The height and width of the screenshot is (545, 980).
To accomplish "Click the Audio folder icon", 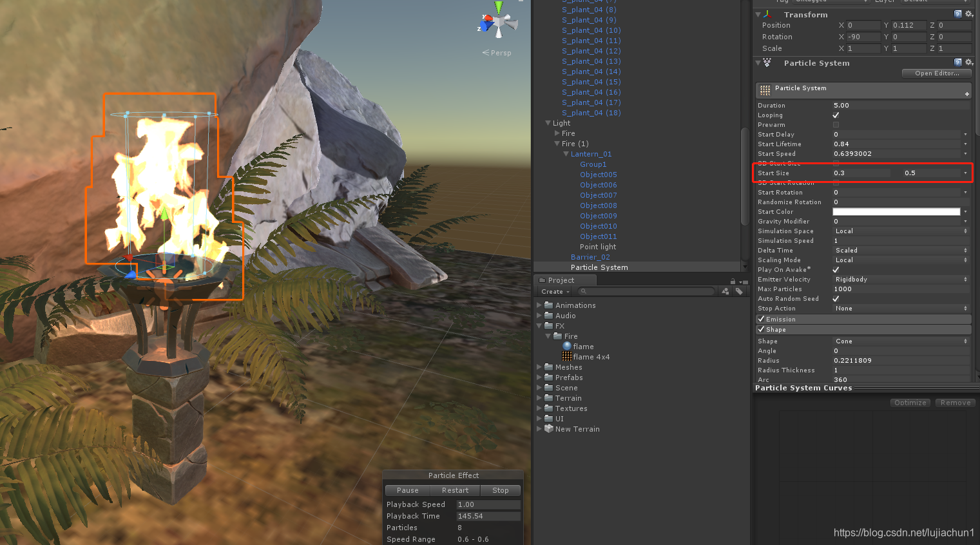I will coord(549,315).
